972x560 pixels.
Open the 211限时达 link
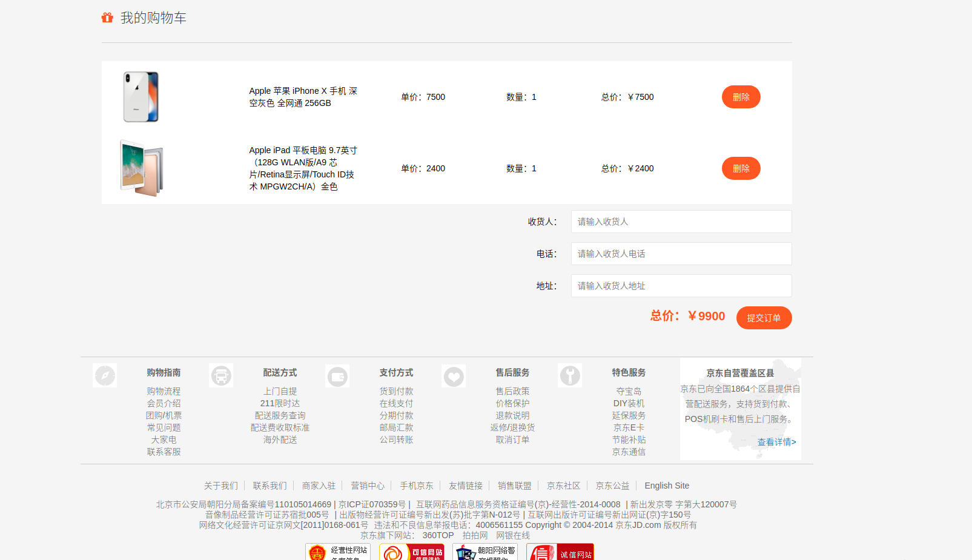point(280,403)
